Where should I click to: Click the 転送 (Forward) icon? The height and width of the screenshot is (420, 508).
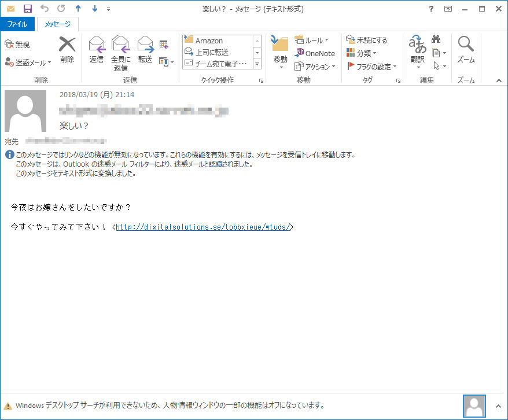tap(145, 45)
